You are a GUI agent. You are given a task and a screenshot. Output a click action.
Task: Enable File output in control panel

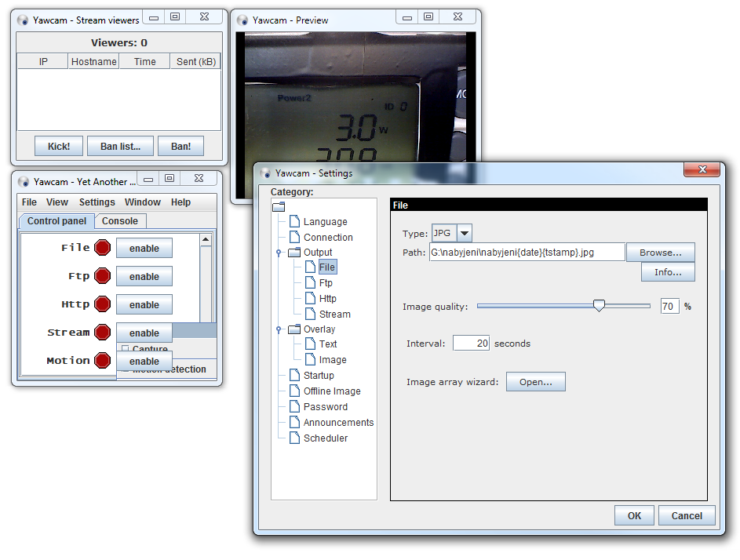coord(144,249)
